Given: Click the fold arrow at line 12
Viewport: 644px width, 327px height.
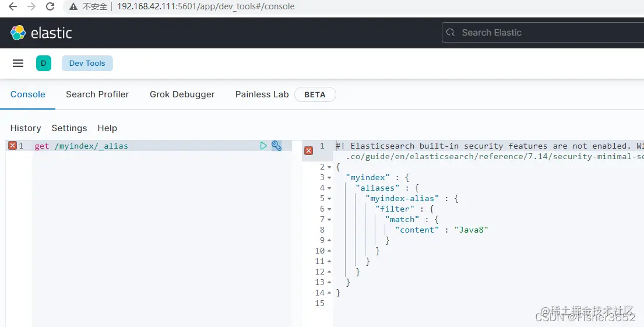Looking at the screenshot, I should 329,272.
